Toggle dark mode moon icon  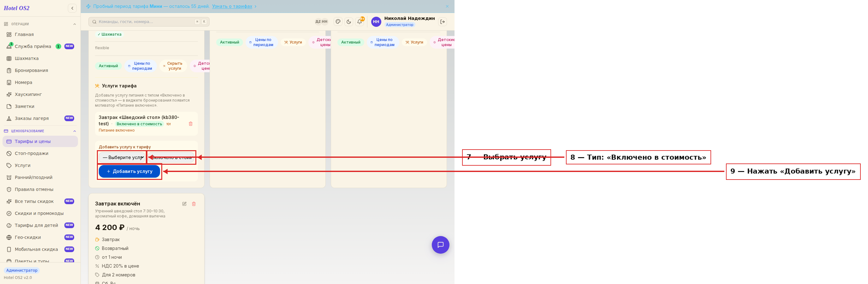tap(349, 21)
